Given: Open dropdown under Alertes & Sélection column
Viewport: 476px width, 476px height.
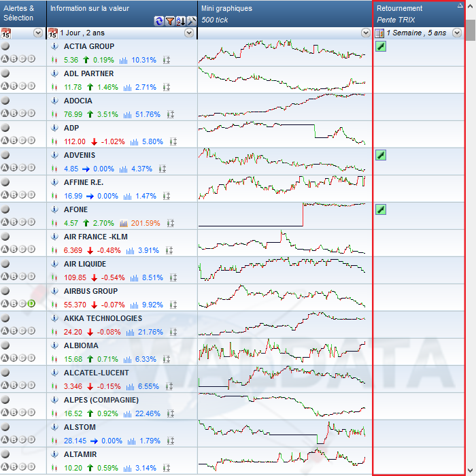Looking at the screenshot, I should coord(38,33).
